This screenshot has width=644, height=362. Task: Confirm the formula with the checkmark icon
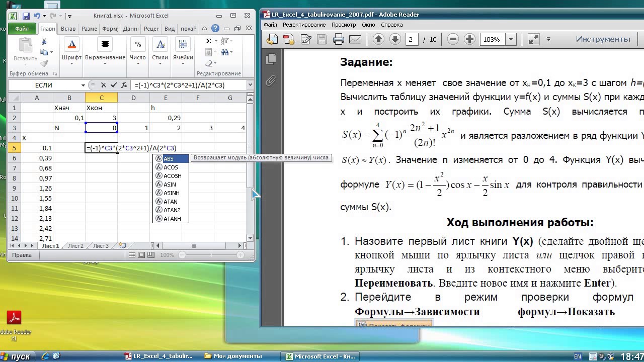tap(114, 85)
